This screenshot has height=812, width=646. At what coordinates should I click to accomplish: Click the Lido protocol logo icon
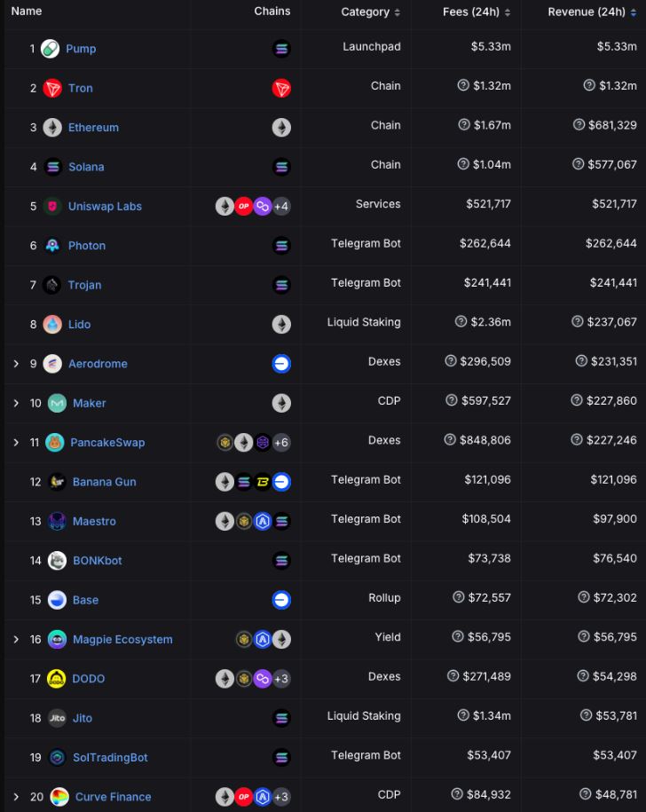click(x=52, y=324)
